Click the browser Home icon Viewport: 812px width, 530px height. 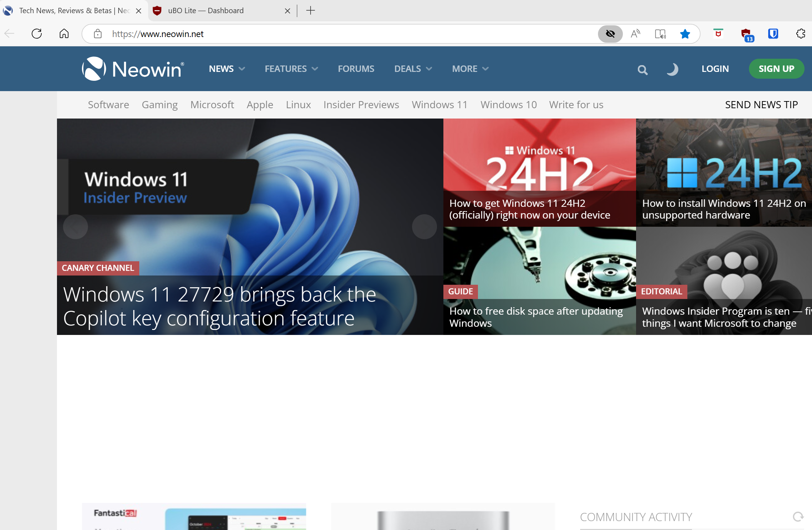click(x=64, y=34)
